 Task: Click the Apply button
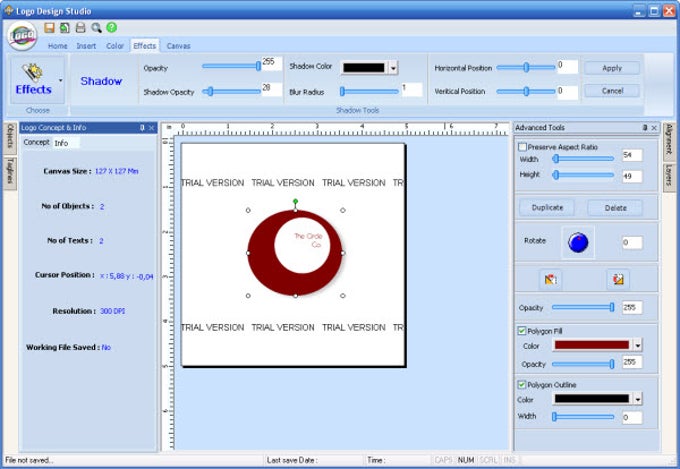(612, 68)
